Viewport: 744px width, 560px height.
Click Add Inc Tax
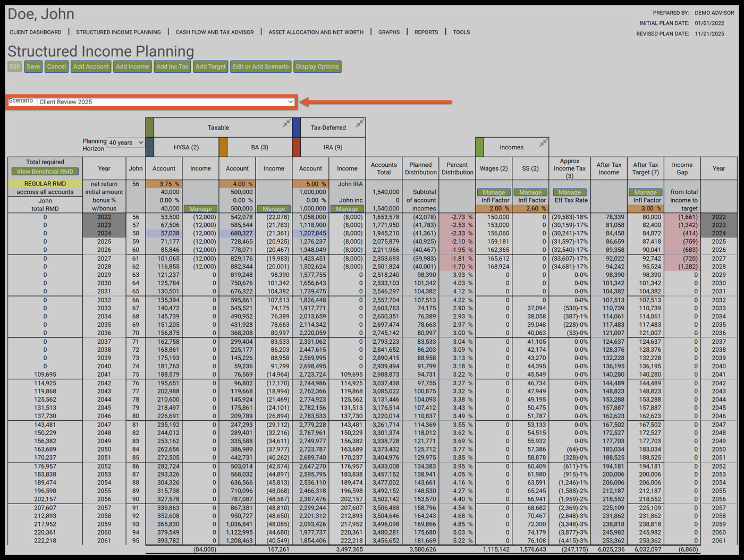point(172,66)
